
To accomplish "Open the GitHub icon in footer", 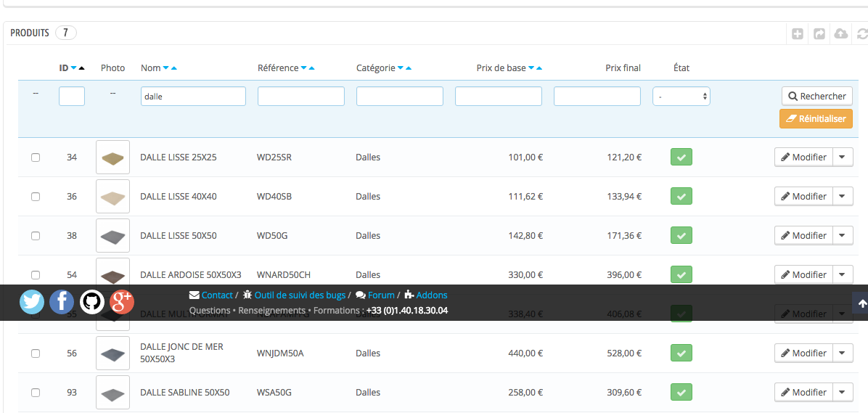I will coord(92,302).
